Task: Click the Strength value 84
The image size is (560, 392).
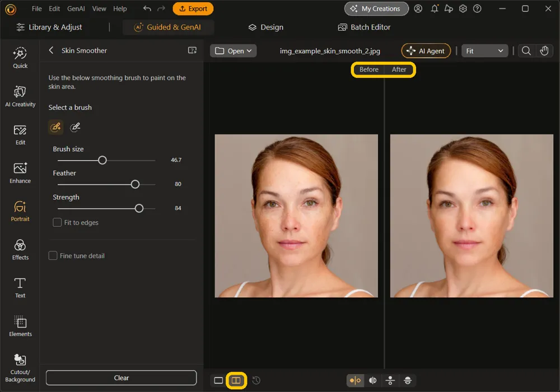Action: coord(178,208)
